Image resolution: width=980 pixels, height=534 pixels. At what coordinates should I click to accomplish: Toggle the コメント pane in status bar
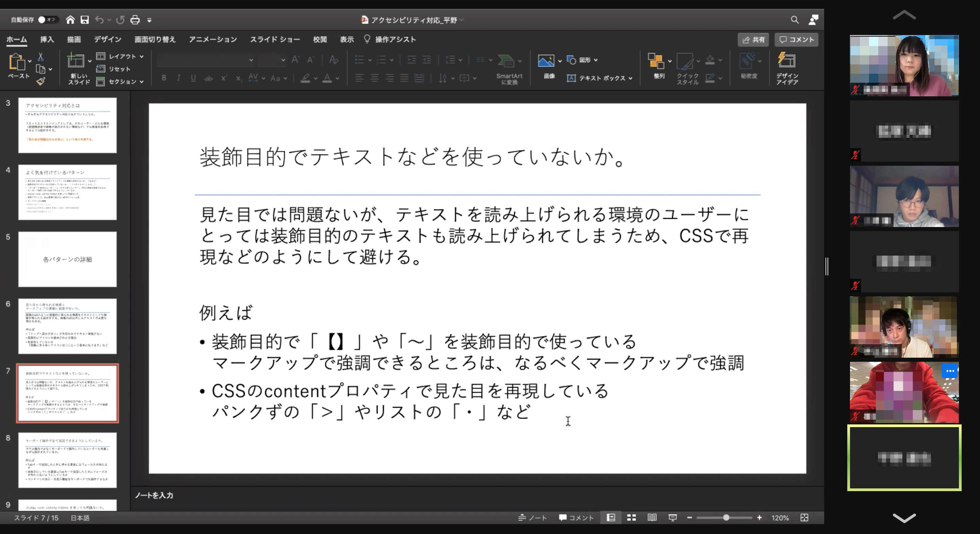(x=576, y=518)
